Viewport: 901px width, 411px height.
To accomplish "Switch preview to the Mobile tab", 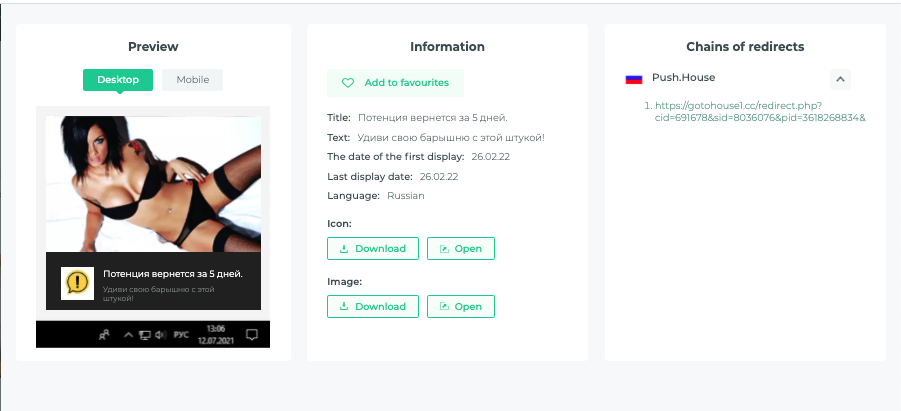I will [192, 80].
